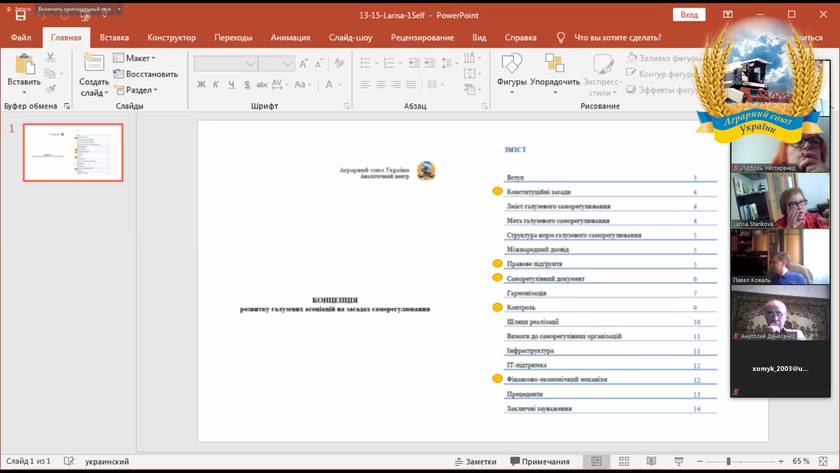Open the Шрифт font dialog launcher
The width and height of the screenshot is (840, 473).
click(x=347, y=106)
